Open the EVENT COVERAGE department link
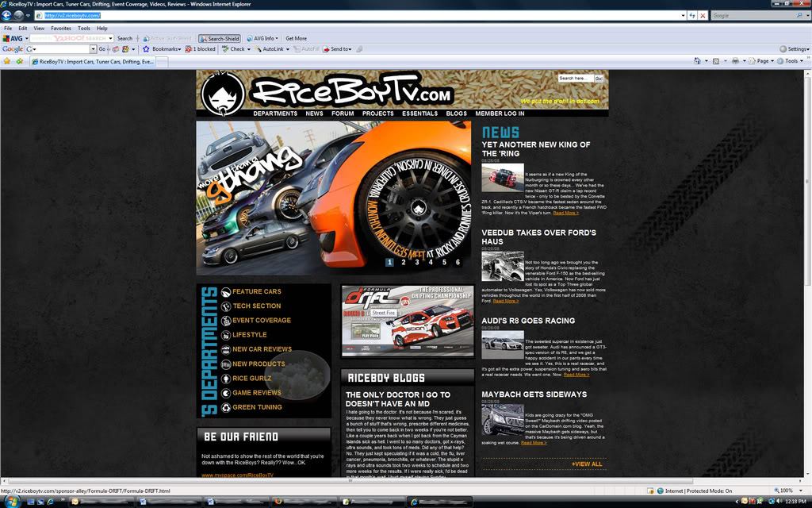The height and width of the screenshot is (508, 812). click(262, 321)
